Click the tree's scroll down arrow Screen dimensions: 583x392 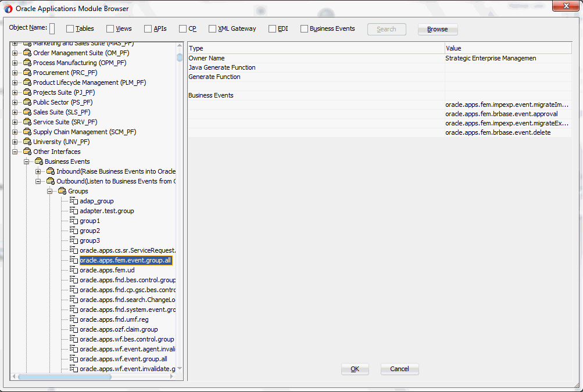(x=180, y=369)
